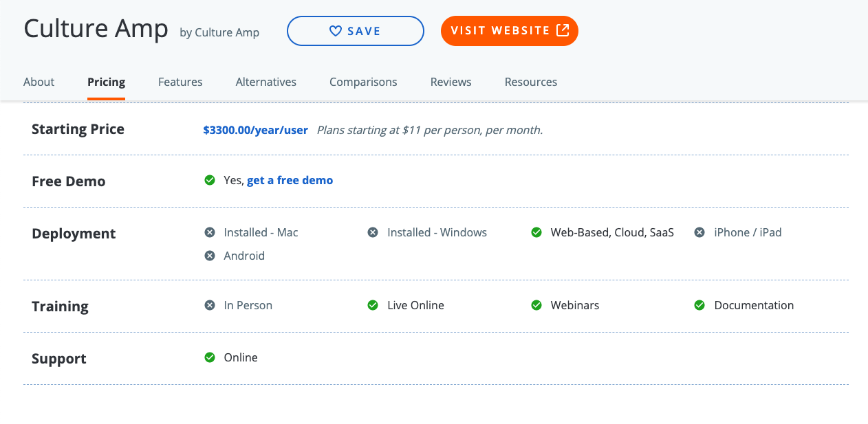Click the 'Online' support text
This screenshot has height=424, width=868.
241,357
